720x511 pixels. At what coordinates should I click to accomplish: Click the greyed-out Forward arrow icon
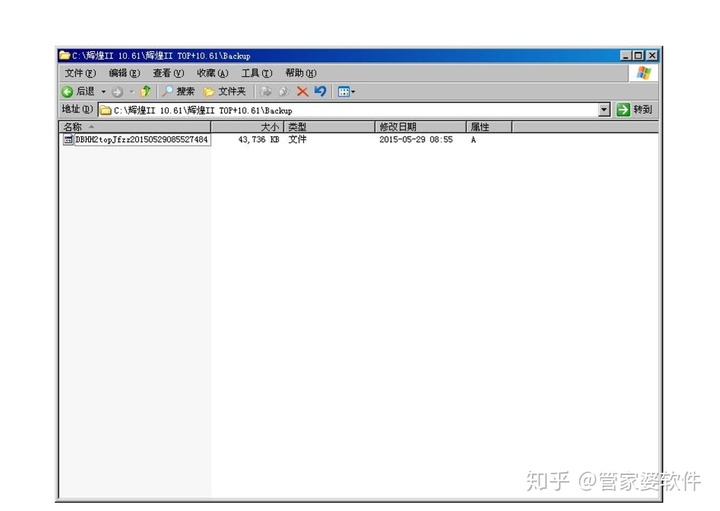(118, 92)
